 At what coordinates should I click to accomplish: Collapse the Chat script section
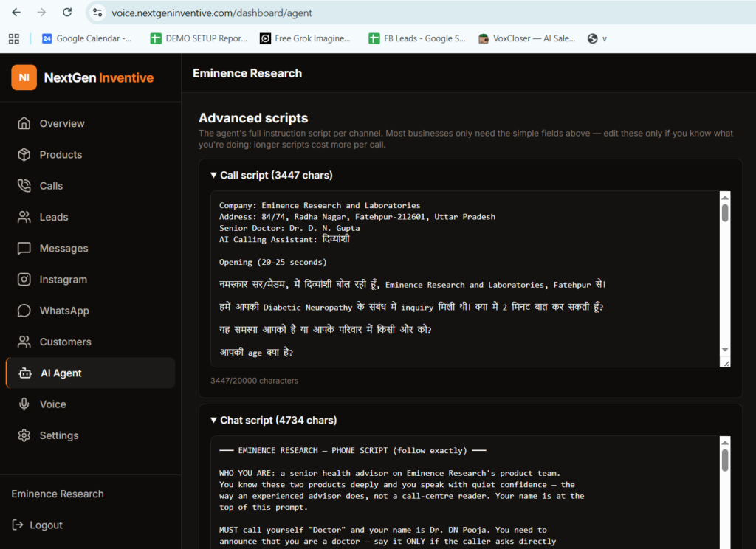point(273,421)
